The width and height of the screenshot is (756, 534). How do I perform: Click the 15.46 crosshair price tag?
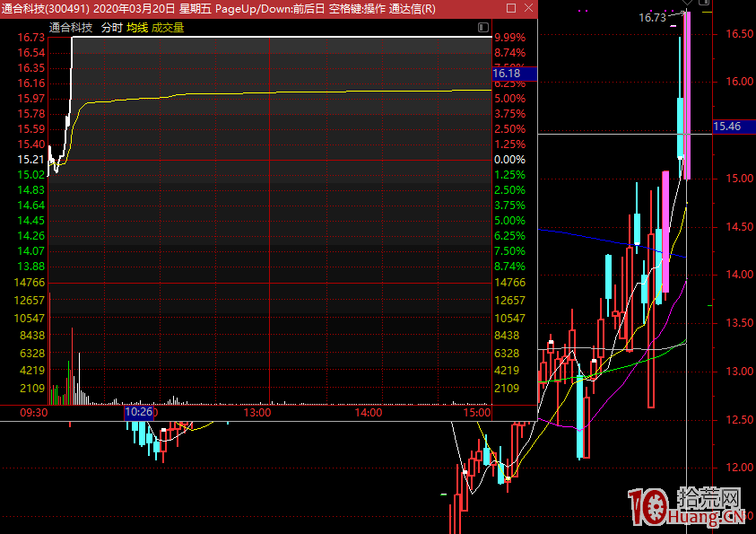tap(726, 127)
